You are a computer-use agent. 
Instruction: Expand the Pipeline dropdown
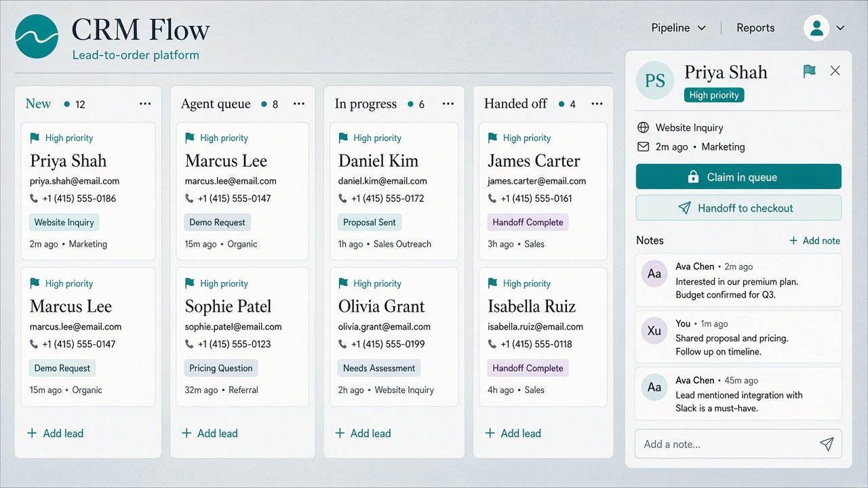[x=679, y=28]
